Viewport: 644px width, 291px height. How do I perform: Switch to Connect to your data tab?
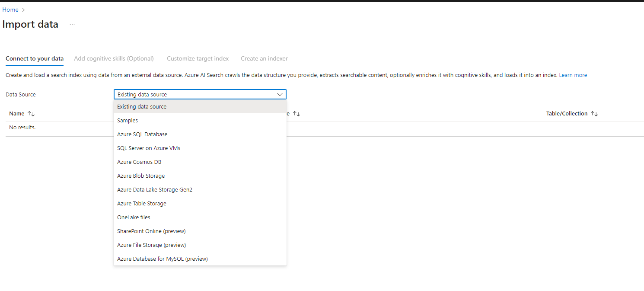35,58
